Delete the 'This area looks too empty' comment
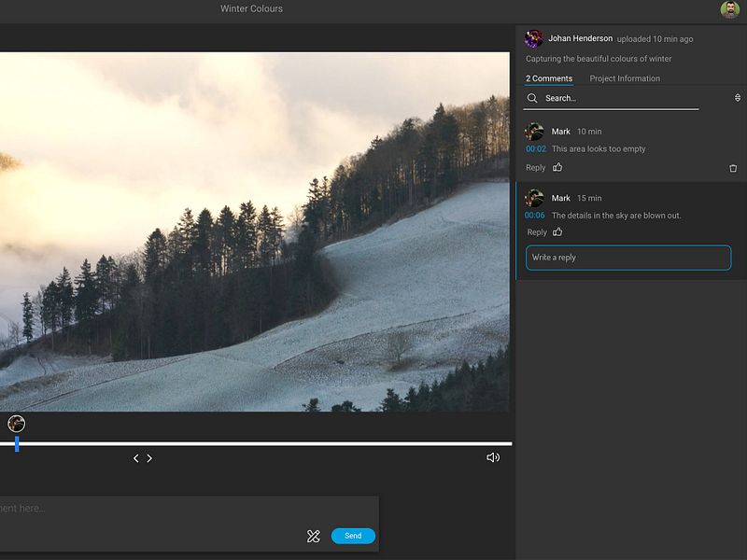 pos(733,168)
